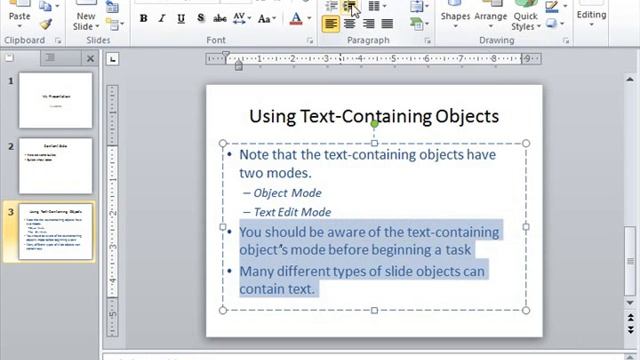Open the Character Spacing menu

[242, 18]
